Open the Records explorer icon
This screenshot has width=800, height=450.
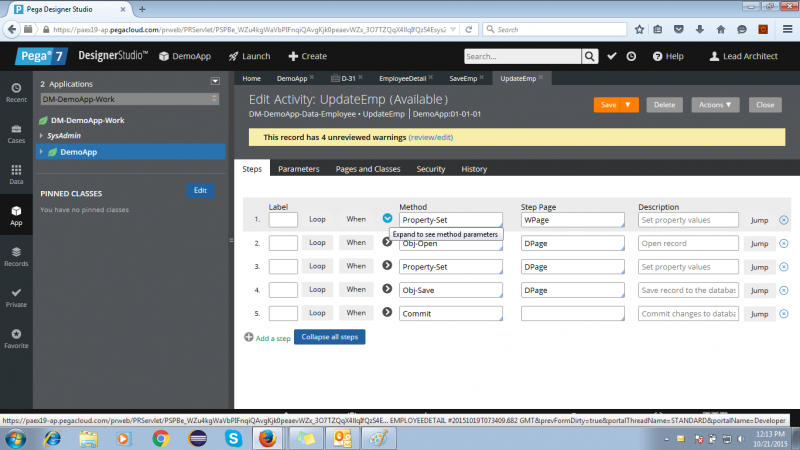pyautogui.click(x=16, y=257)
